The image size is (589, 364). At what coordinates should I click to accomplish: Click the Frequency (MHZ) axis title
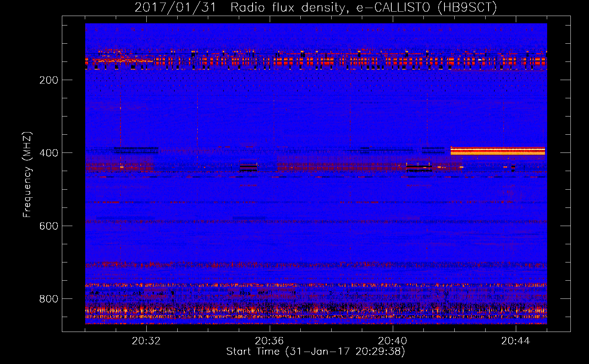tap(27, 174)
